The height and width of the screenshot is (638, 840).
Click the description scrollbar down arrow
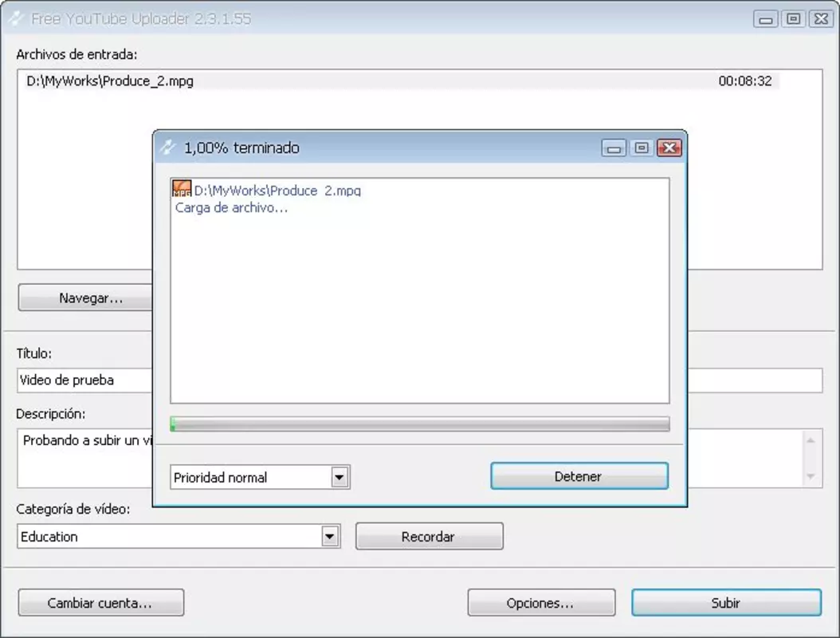point(811,476)
